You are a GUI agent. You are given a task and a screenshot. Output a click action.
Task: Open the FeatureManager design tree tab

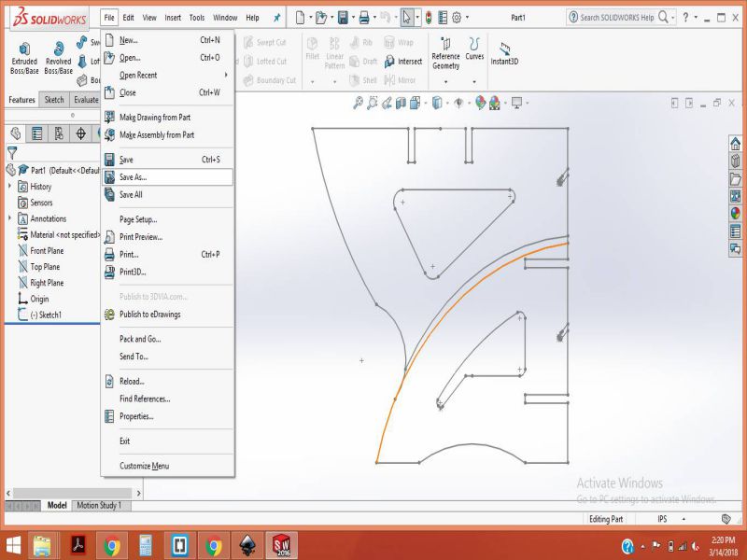coord(15,133)
